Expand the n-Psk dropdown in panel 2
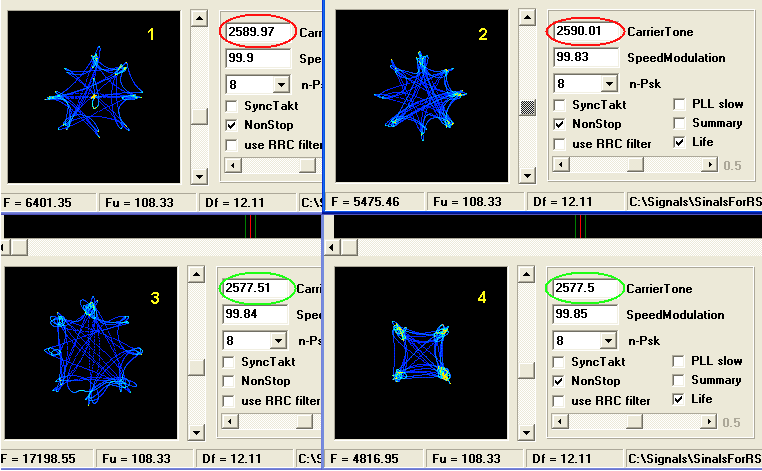 [606, 85]
